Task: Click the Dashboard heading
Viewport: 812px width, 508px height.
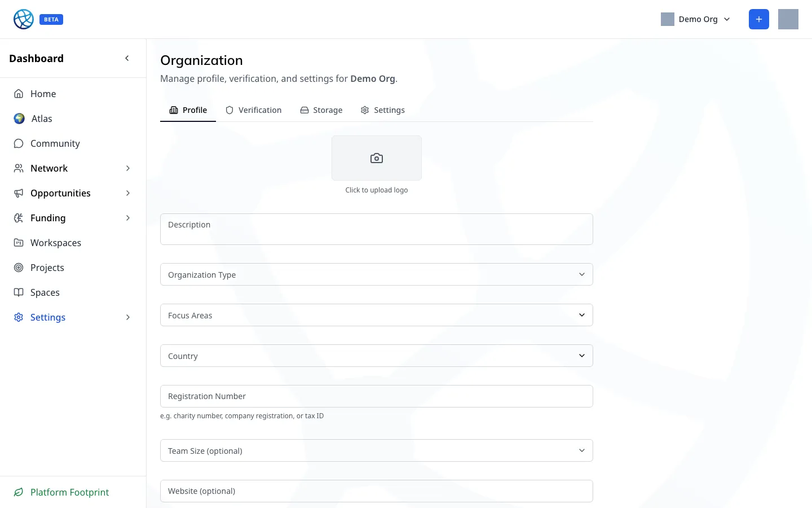Action: click(36, 58)
